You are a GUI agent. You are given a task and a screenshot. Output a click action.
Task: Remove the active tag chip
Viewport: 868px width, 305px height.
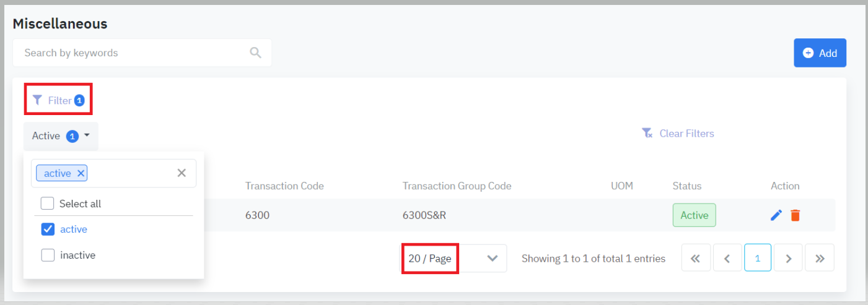pyautogui.click(x=81, y=173)
